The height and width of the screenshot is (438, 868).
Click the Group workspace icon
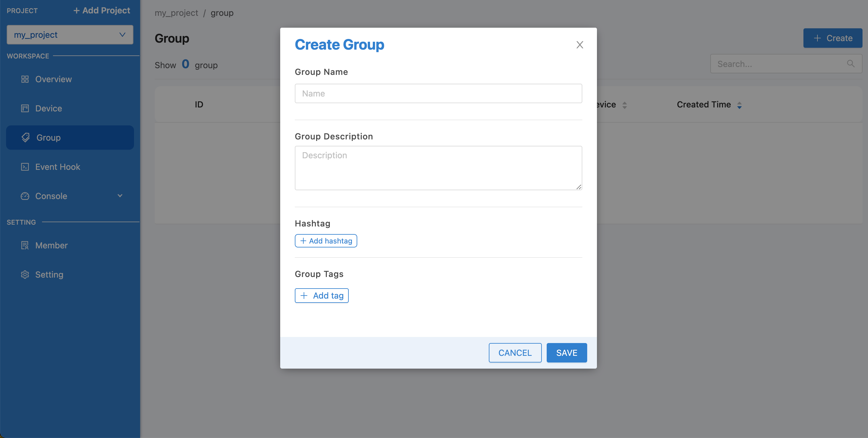(x=25, y=137)
